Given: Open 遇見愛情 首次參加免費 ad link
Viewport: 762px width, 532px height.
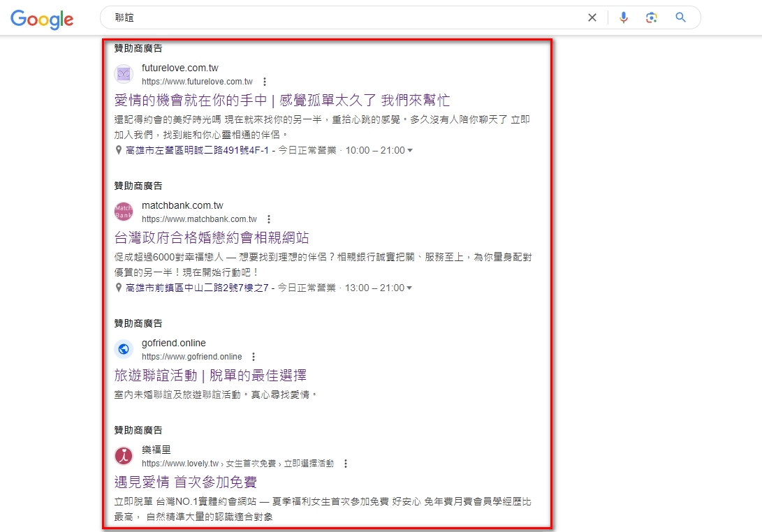Looking at the screenshot, I should (x=185, y=482).
